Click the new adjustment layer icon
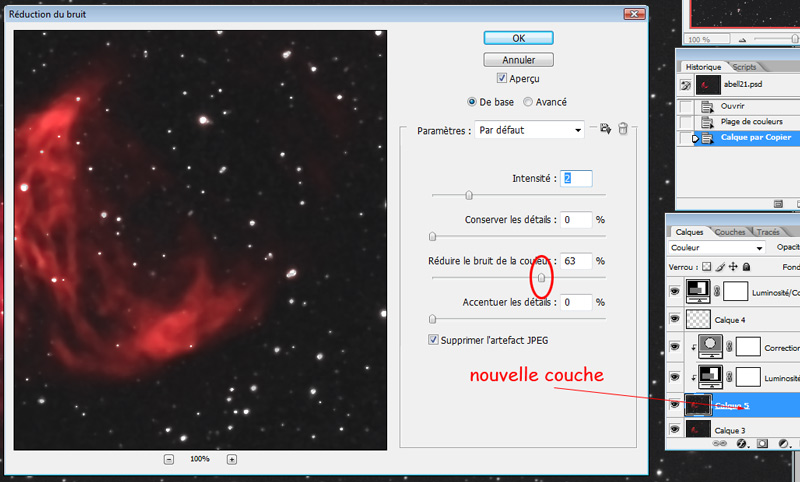Viewport: 800px width, 482px height. pyautogui.click(x=784, y=443)
